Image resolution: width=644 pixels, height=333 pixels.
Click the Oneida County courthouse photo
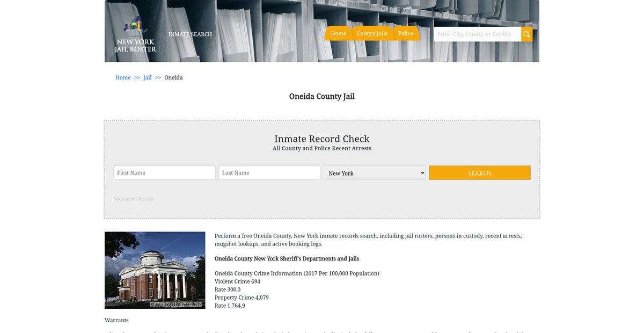coord(155,270)
